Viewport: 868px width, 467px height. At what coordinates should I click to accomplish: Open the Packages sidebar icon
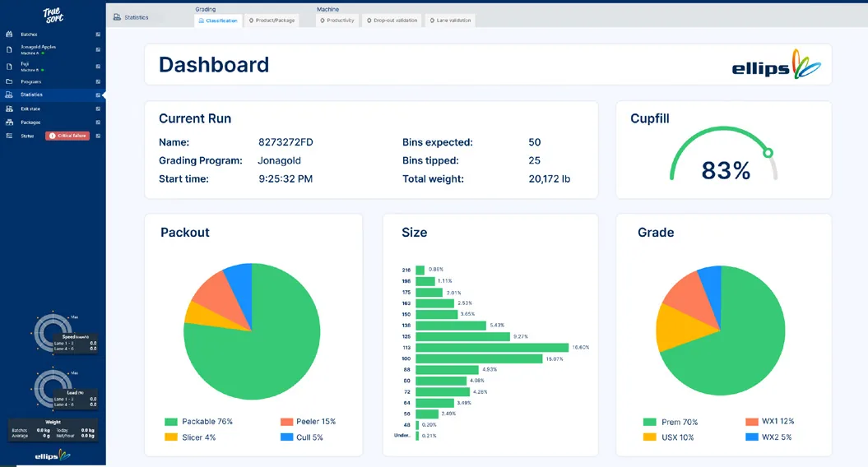pos(9,123)
